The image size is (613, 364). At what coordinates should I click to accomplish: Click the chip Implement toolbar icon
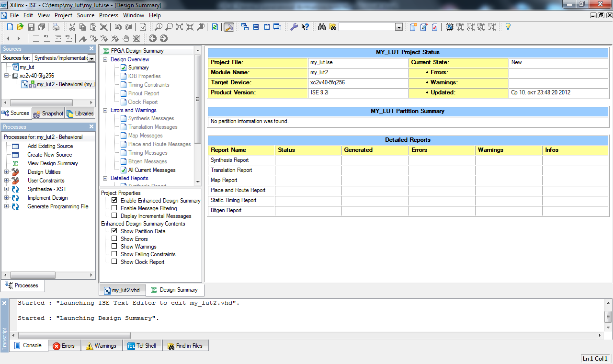(450, 27)
